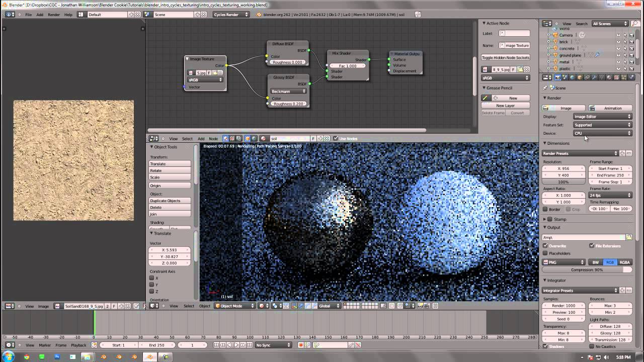Open the Cycles Render engine dropdown
This screenshot has height=362, width=644.
point(231,15)
